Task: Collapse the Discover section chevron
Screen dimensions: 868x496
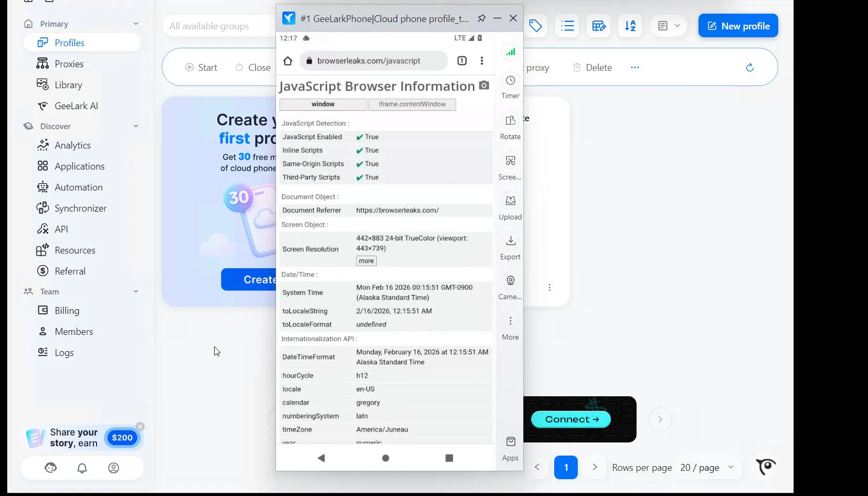Action: (x=136, y=126)
